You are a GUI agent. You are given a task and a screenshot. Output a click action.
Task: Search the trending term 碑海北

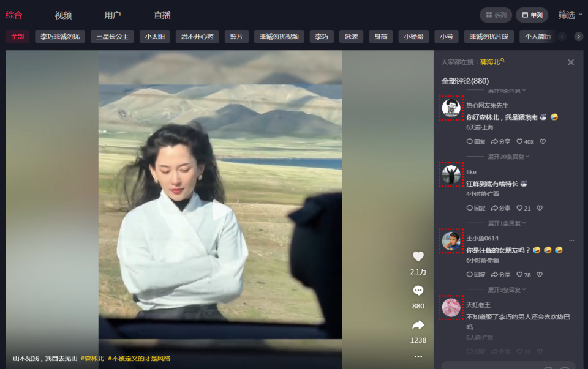pyautogui.click(x=492, y=62)
